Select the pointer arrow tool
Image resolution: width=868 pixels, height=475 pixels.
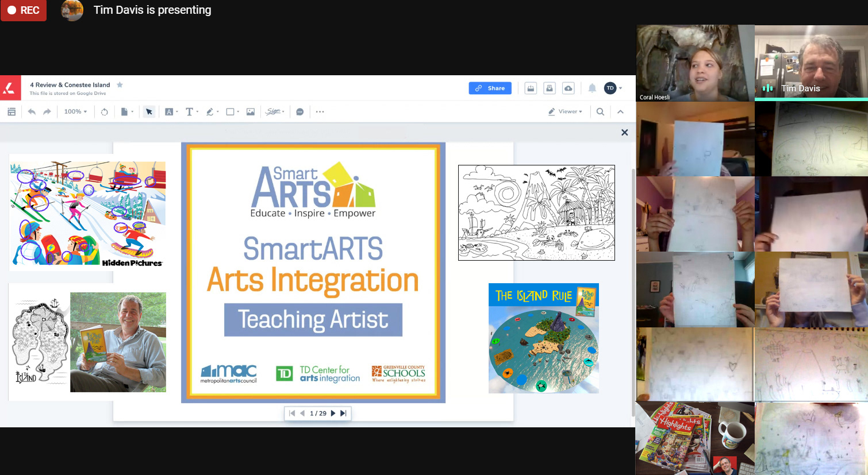[x=149, y=111]
